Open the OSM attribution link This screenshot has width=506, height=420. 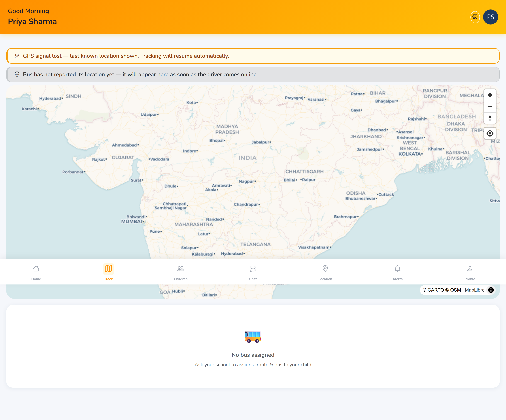pyautogui.click(x=453, y=290)
